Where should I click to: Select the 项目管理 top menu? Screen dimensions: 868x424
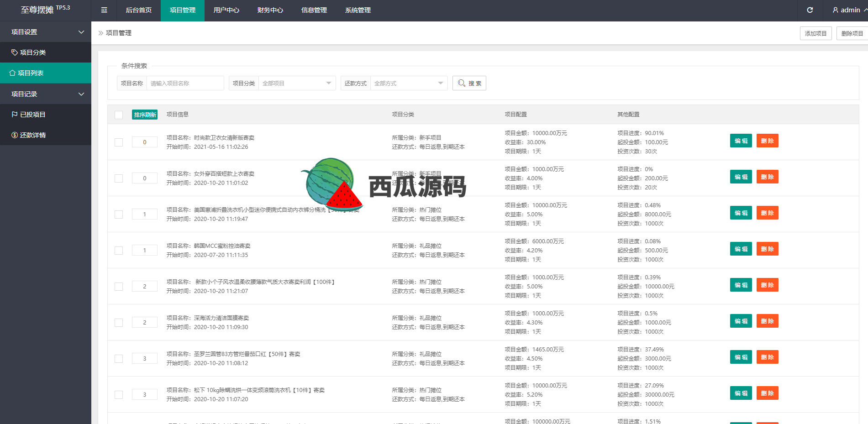click(x=183, y=10)
